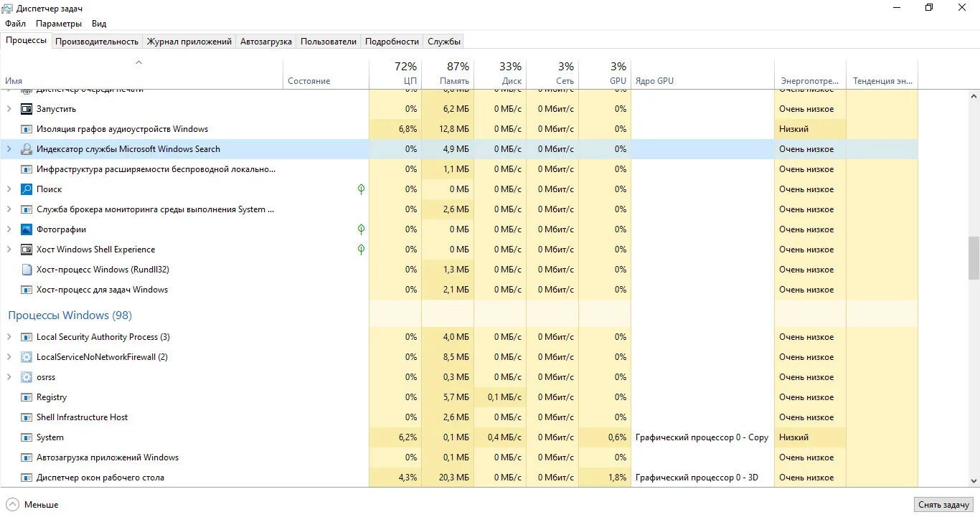Expand the osrss process group
980x522 pixels.
coord(9,377)
